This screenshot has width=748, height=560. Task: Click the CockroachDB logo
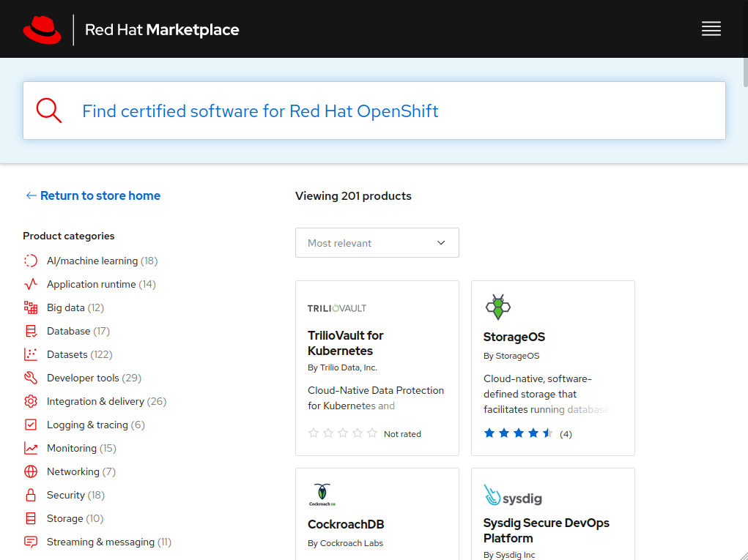pos(322,495)
